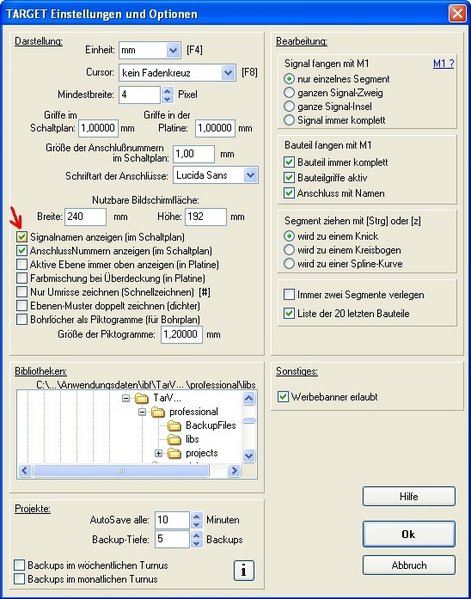Viewport: 471px width, 599px height.
Task: Click the info 'i' button in Projekte
Action: 244,570
